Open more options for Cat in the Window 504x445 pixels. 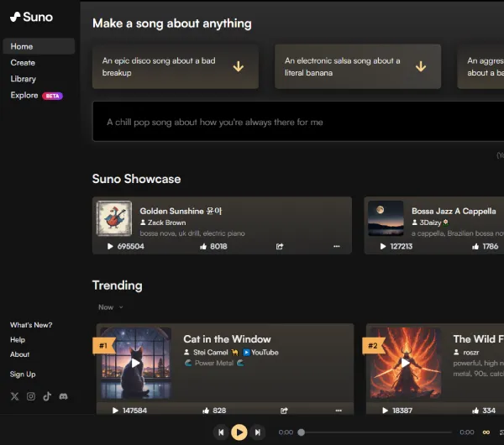tap(339, 411)
